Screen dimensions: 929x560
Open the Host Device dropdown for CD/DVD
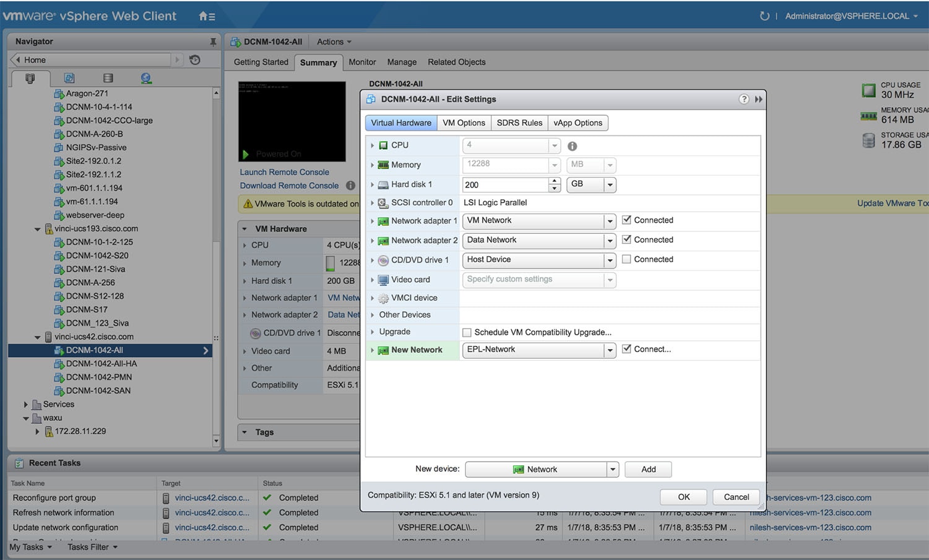[x=609, y=260]
